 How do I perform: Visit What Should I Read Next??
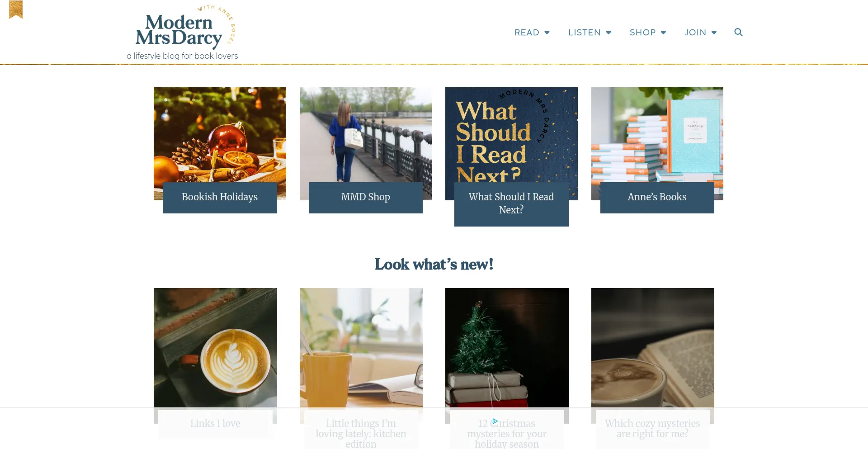511,203
